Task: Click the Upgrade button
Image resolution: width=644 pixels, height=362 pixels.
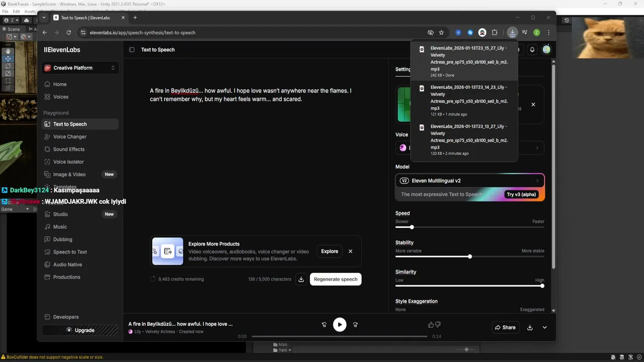Action: click(80, 330)
